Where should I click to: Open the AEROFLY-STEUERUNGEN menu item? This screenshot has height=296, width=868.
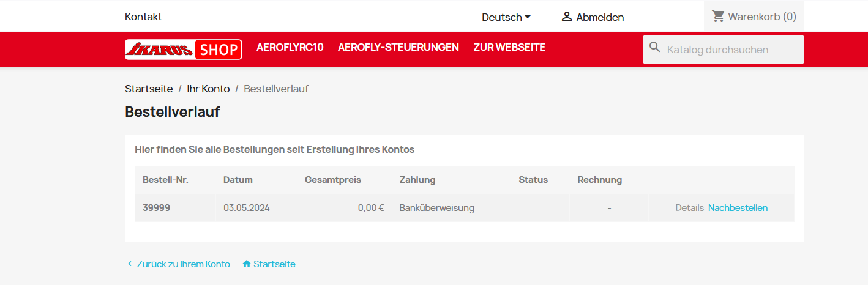click(398, 47)
